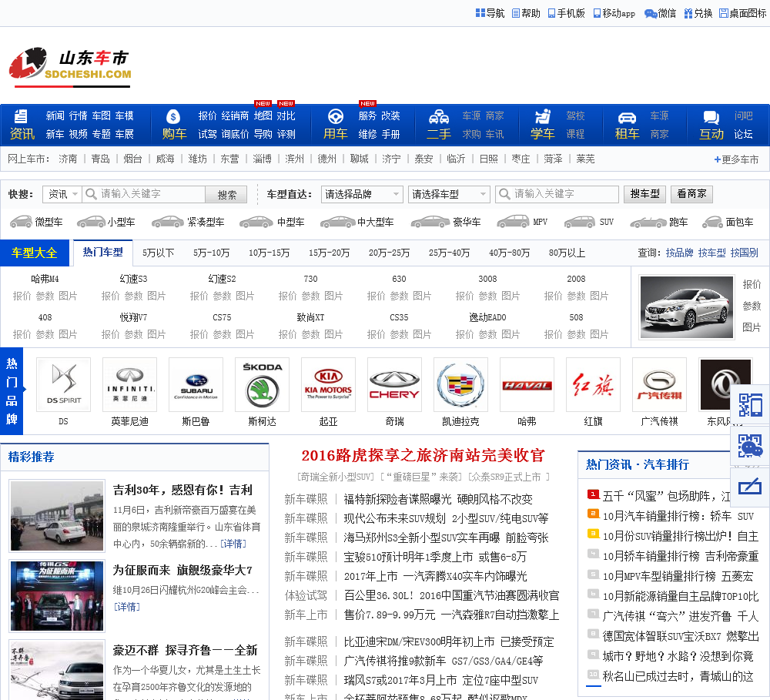Open the 广汽传祺 brand logo
This screenshot has width=770, height=700.
[x=660, y=384]
